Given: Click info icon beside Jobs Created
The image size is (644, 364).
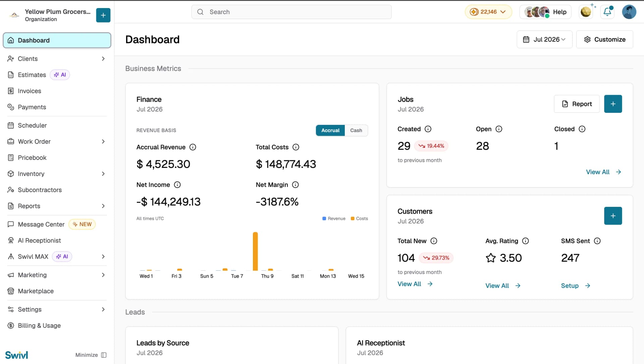Looking at the screenshot, I should [x=428, y=129].
